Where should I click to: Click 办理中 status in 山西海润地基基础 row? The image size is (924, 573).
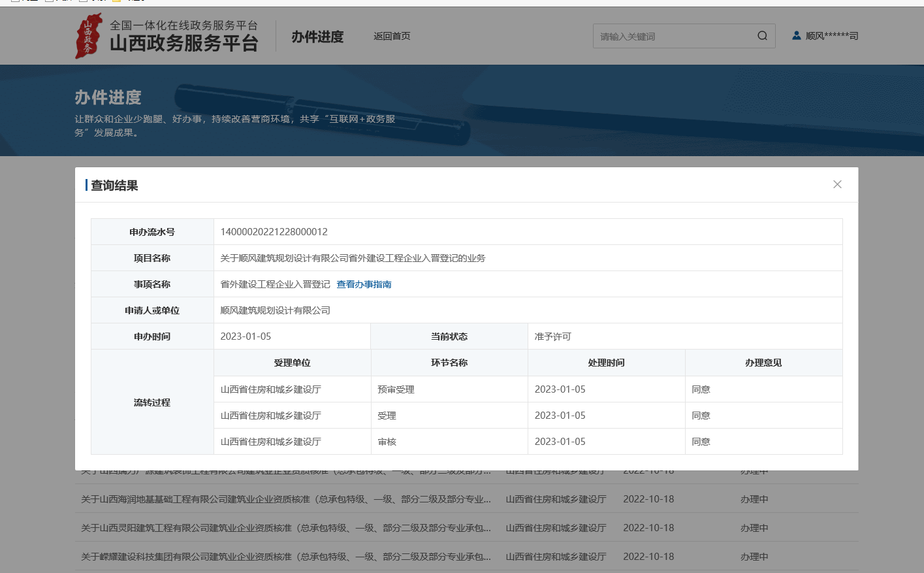754,499
